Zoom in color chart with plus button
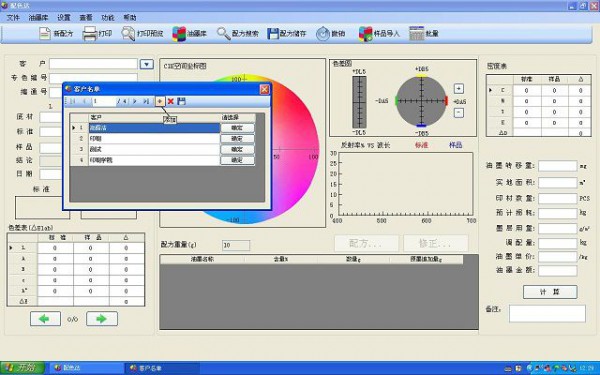Image resolution: width=600 pixels, height=375 pixels. pos(459,89)
